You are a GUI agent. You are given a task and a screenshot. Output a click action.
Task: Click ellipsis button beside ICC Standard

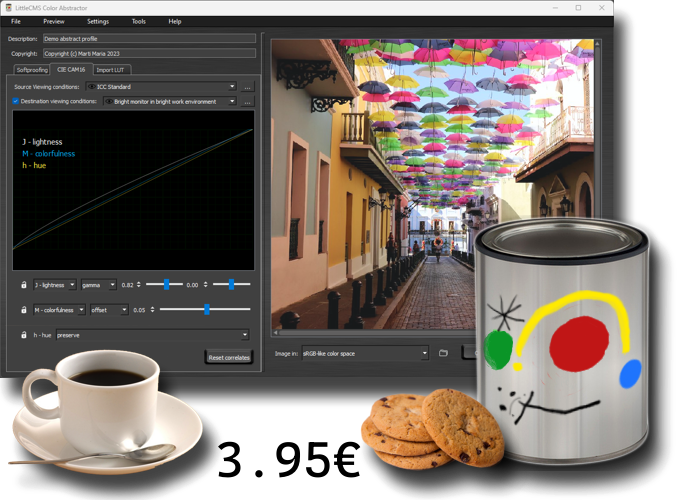(x=247, y=87)
